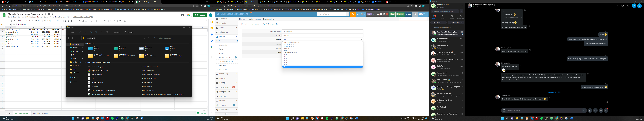
Task: Toggle strikethrough in Google Sheets toolbar
Action: point(72,21)
